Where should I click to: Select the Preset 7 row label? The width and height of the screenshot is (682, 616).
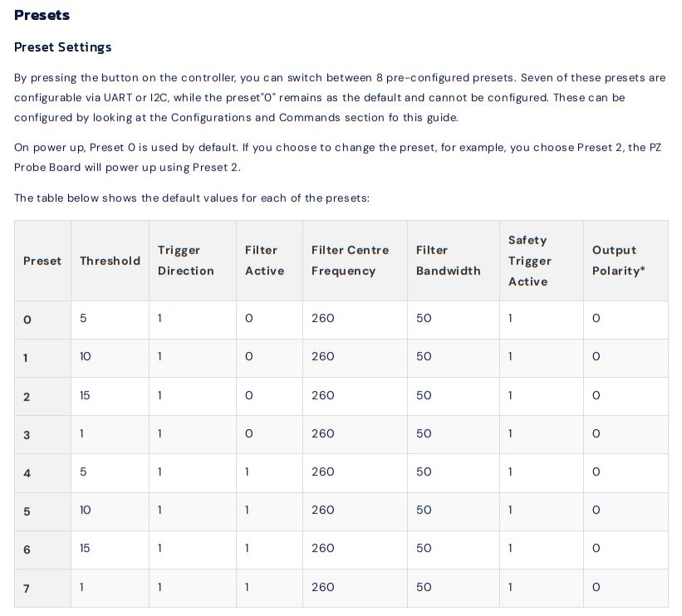[27, 588]
